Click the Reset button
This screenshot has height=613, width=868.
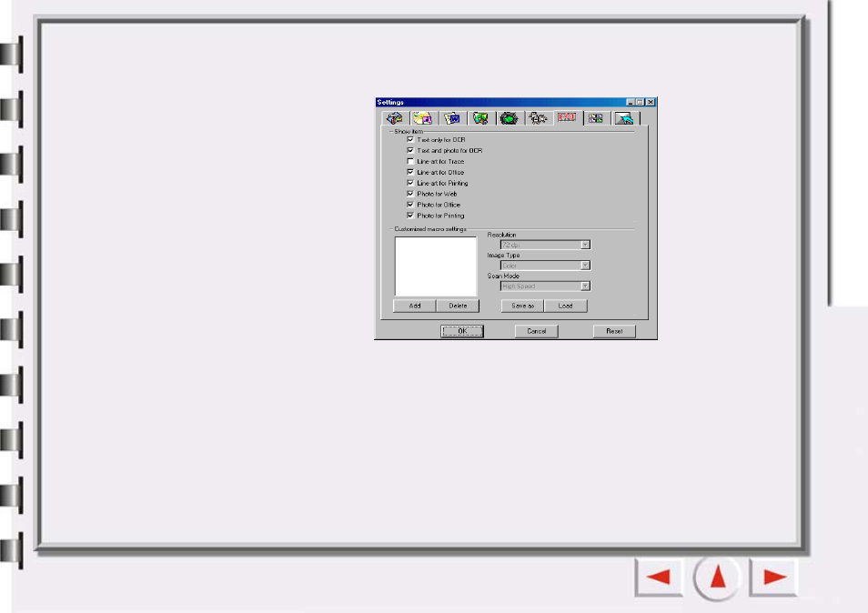tap(614, 331)
